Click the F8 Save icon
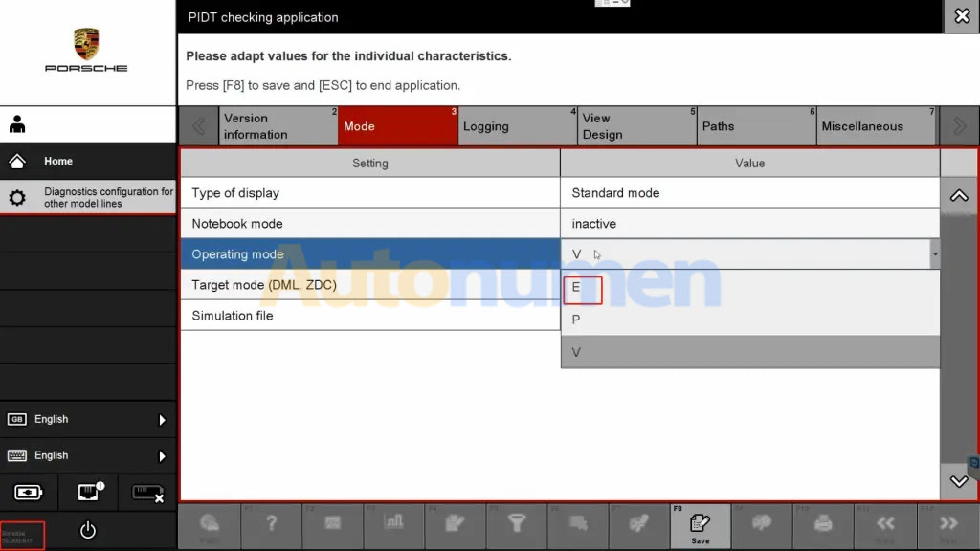The width and height of the screenshot is (980, 551). (701, 525)
